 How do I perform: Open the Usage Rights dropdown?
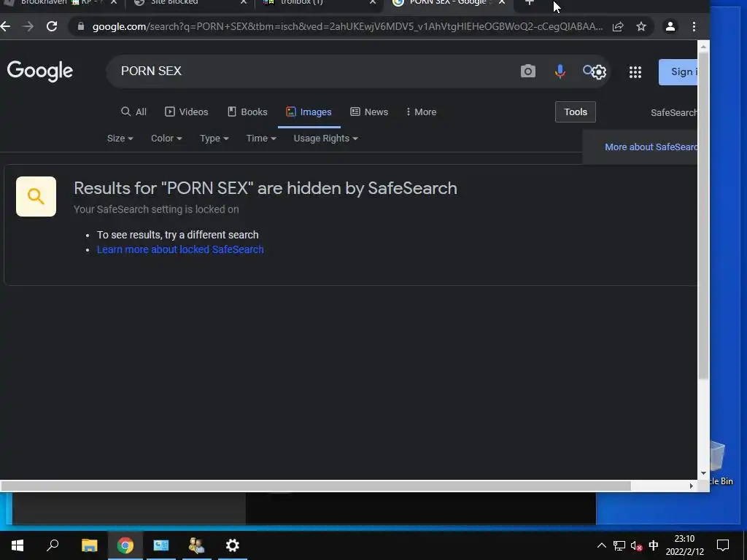point(326,138)
